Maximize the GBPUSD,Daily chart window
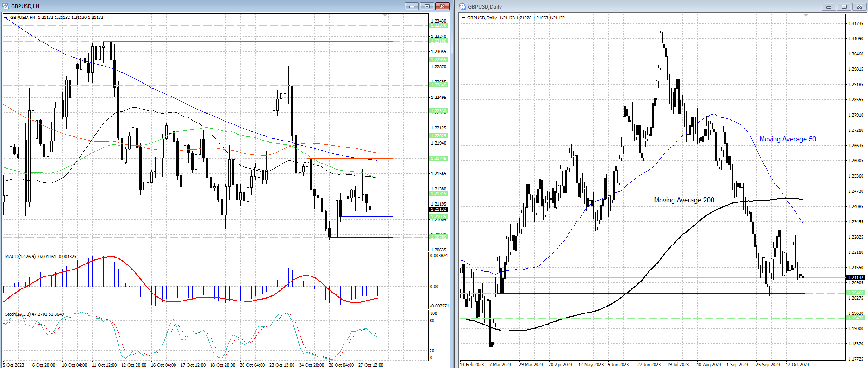Image resolution: width=868 pixels, height=368 pixels. click(x=844, y=6)
